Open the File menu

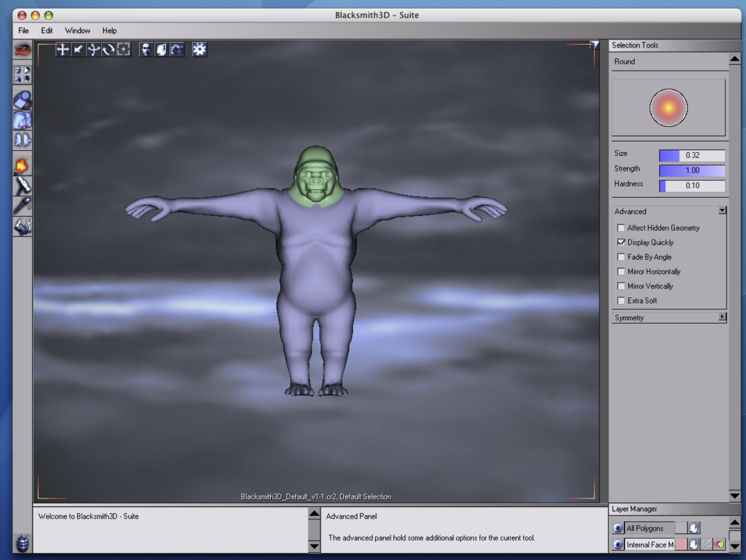click(23, 31)
